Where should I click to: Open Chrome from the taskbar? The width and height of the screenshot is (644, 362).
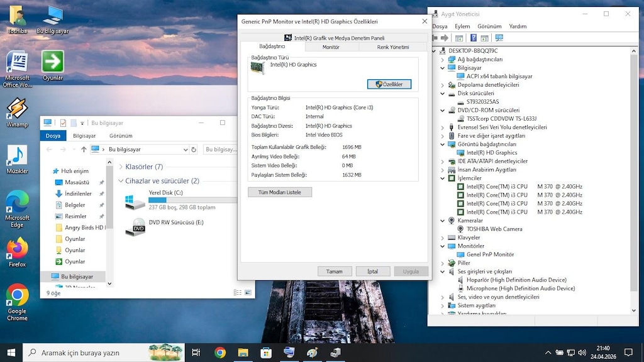tap(220, 353)
